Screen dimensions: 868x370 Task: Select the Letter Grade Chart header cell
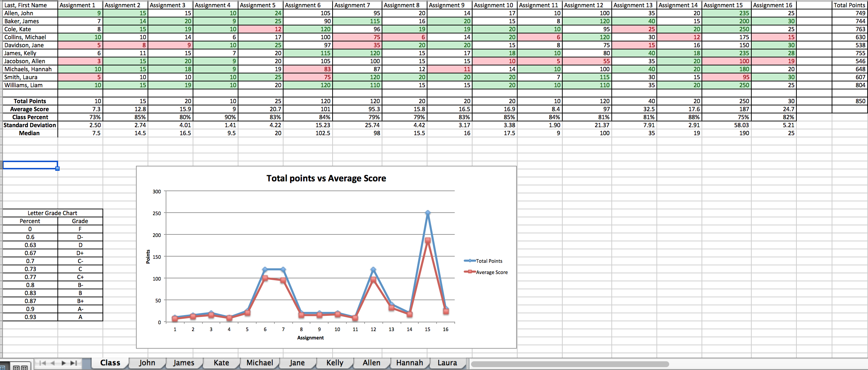coord(53,213)
